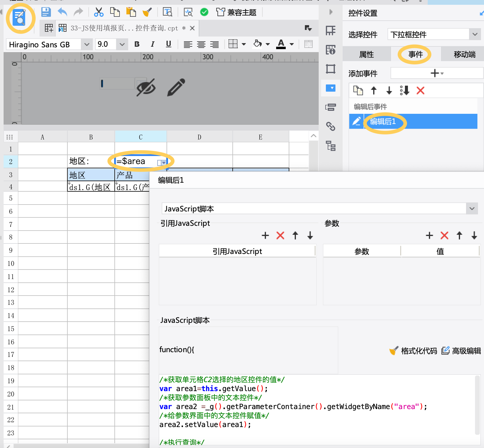Align text to the right
The image size is (484, 448).
tap(214, 45)
